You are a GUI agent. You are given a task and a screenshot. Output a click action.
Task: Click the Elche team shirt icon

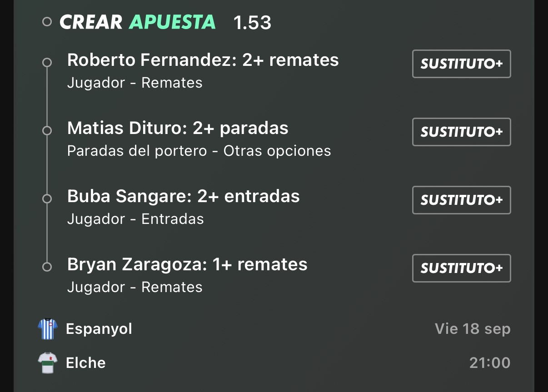click(x=47, y=363)
